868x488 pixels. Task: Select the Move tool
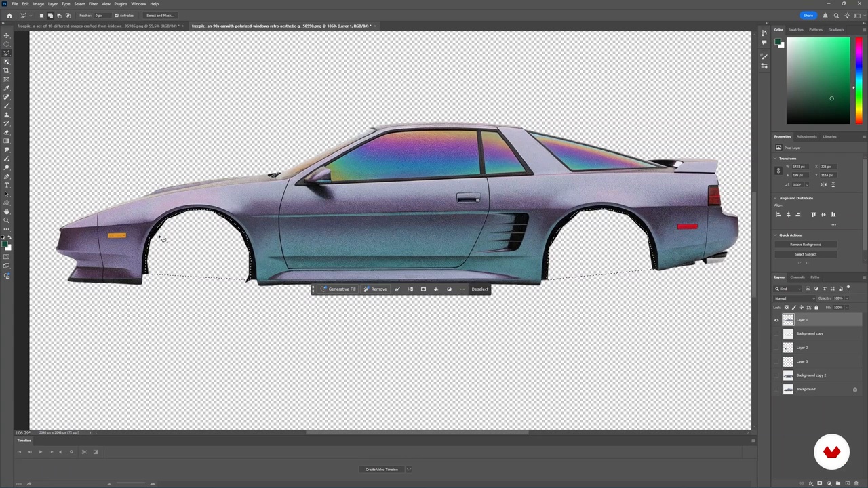tap(7, 35)
